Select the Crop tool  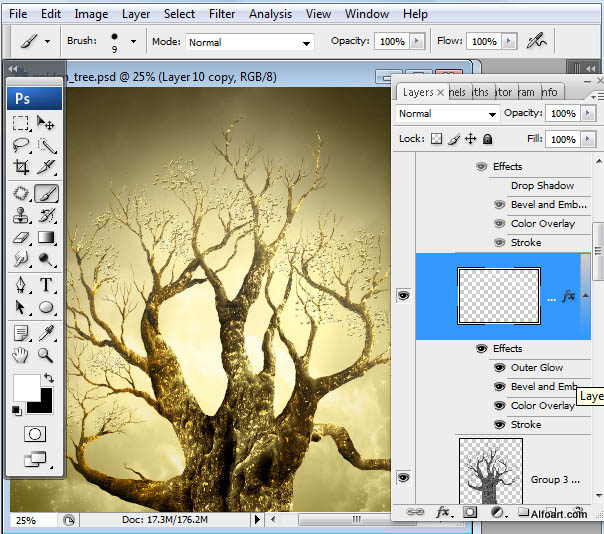coord(21,169)
